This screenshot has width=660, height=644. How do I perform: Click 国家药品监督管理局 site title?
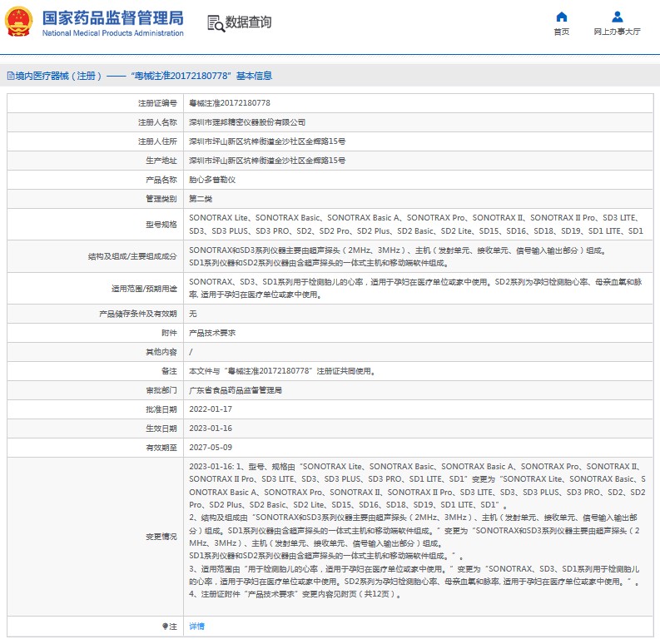[x=113, y=17]
